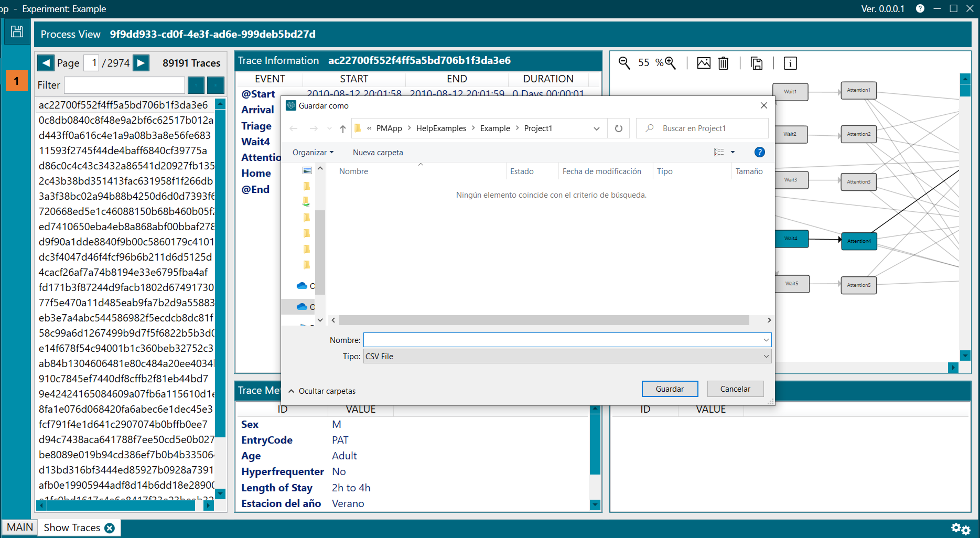Screen dimensions: 980x538
Task: Close the Guardar como dialog
Action: point(764,106)
